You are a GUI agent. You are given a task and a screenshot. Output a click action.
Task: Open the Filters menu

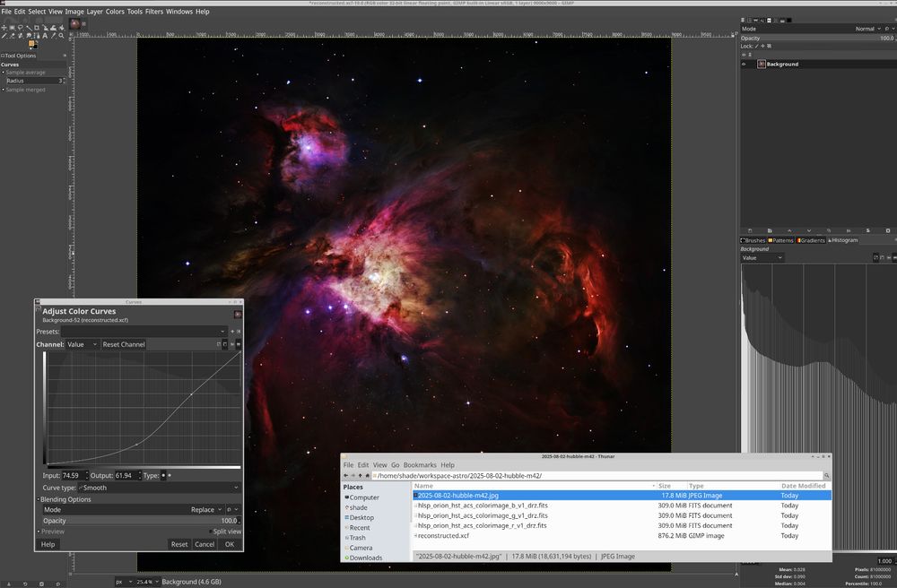coord(154,12)
